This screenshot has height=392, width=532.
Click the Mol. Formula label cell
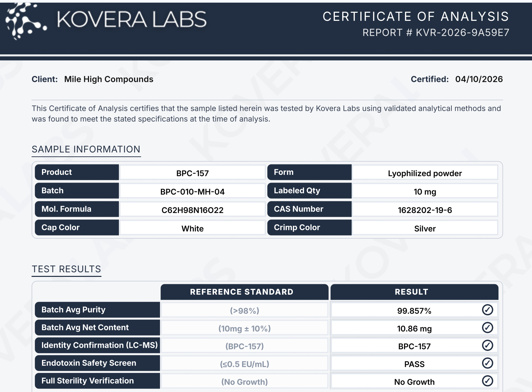point(77,209)
